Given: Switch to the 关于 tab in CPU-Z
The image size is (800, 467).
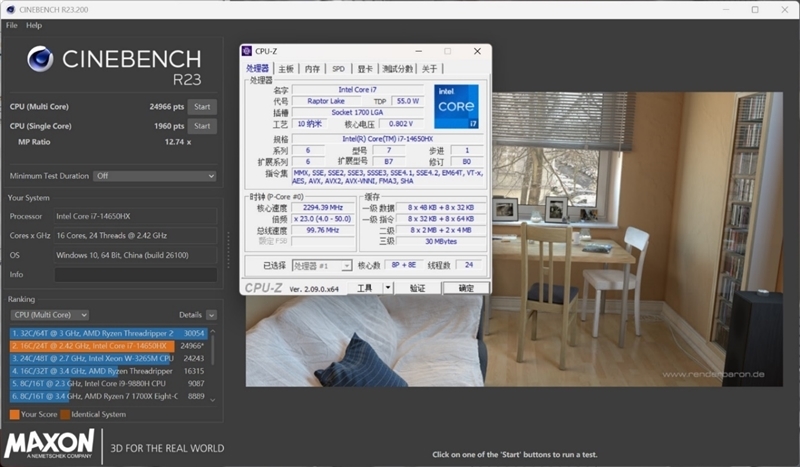Looking at the screenshot, I should [430, 69].
